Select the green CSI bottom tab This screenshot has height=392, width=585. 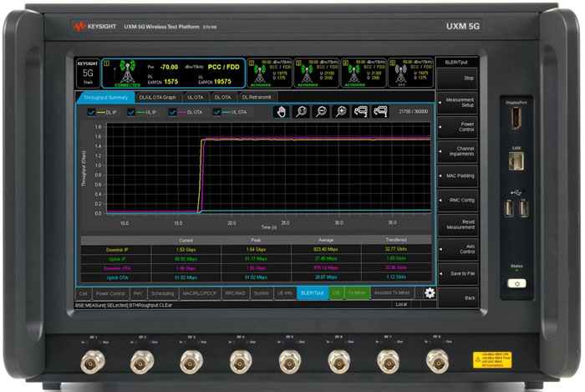[x=336, y=293]
